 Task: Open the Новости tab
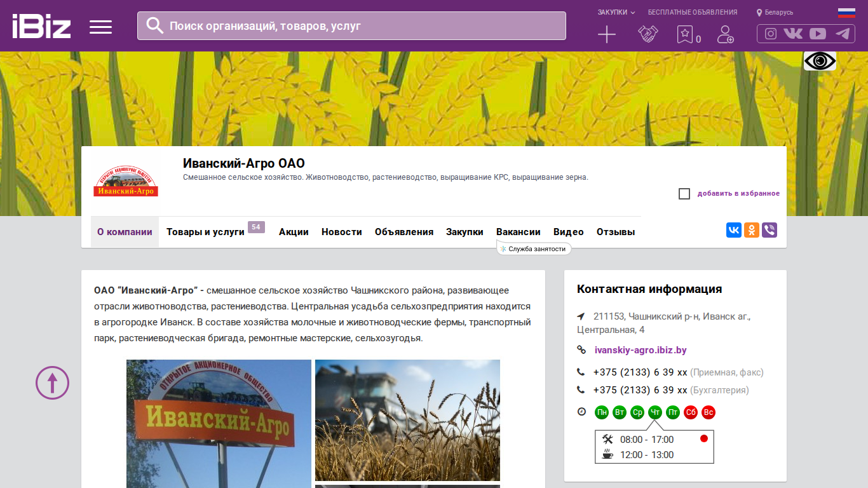pyautogui.click(x=342, y=232)
